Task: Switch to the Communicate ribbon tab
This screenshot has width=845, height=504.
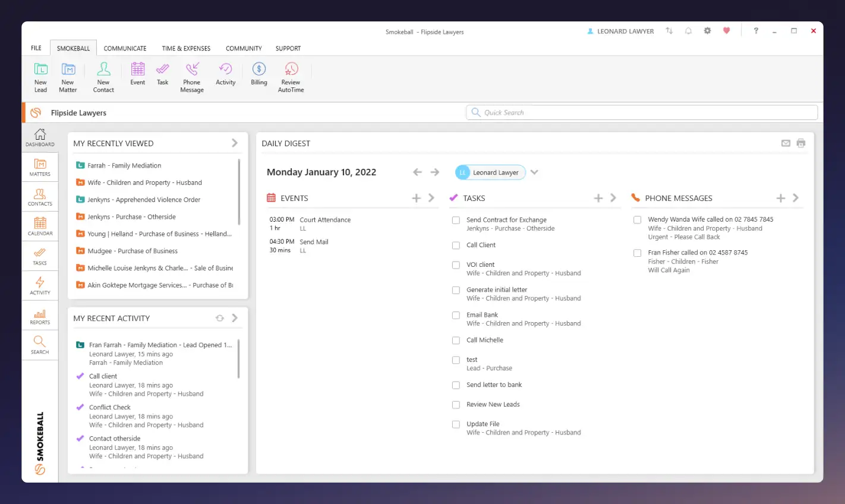Action: pos(125,48)
